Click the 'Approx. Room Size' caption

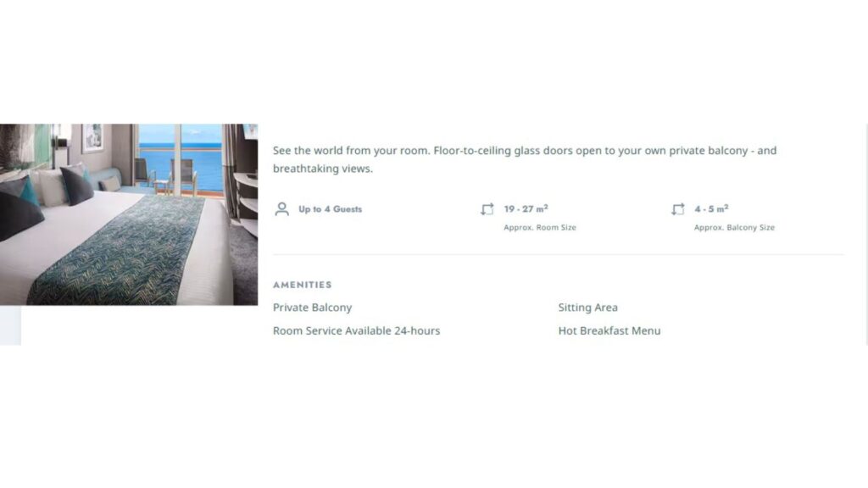coord(540,227)
